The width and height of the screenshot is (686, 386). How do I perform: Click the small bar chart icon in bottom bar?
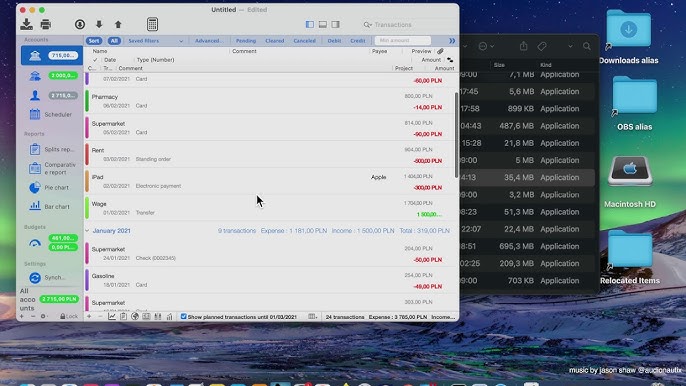169,316
